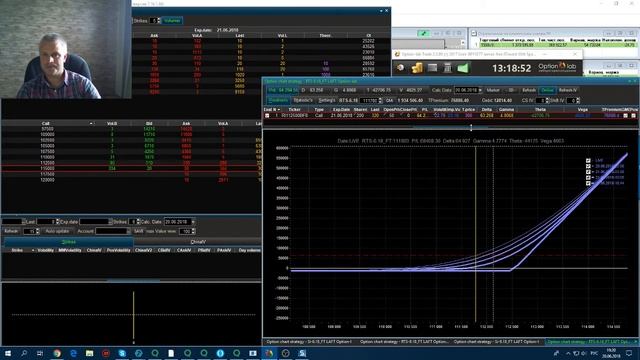Image resolution: width=640 pixels, height=360 pixels.
Task: Open the action center notification icon
Action: point(629,353)
